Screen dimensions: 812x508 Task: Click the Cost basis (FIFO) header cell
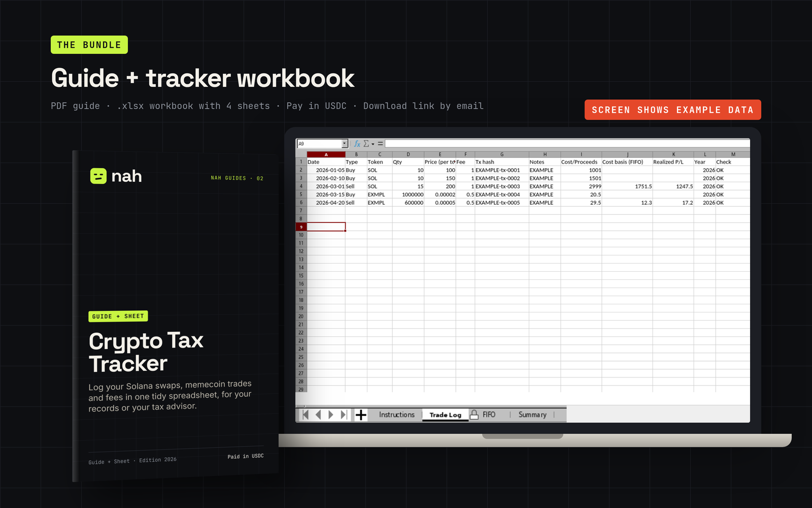(627, 162)
